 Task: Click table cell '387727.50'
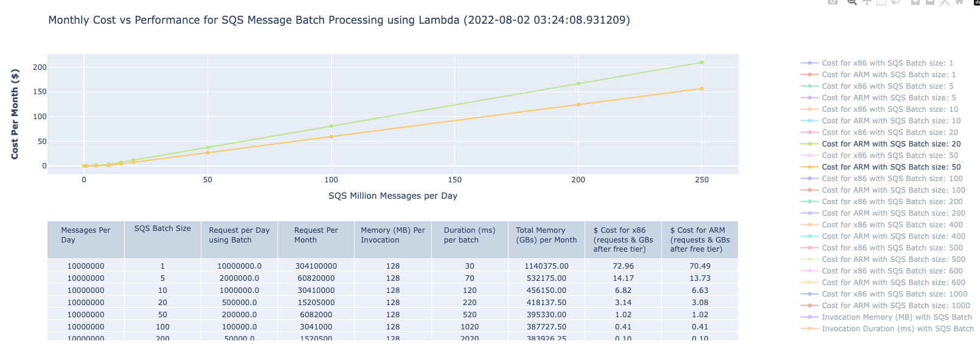tap(546, 327)
